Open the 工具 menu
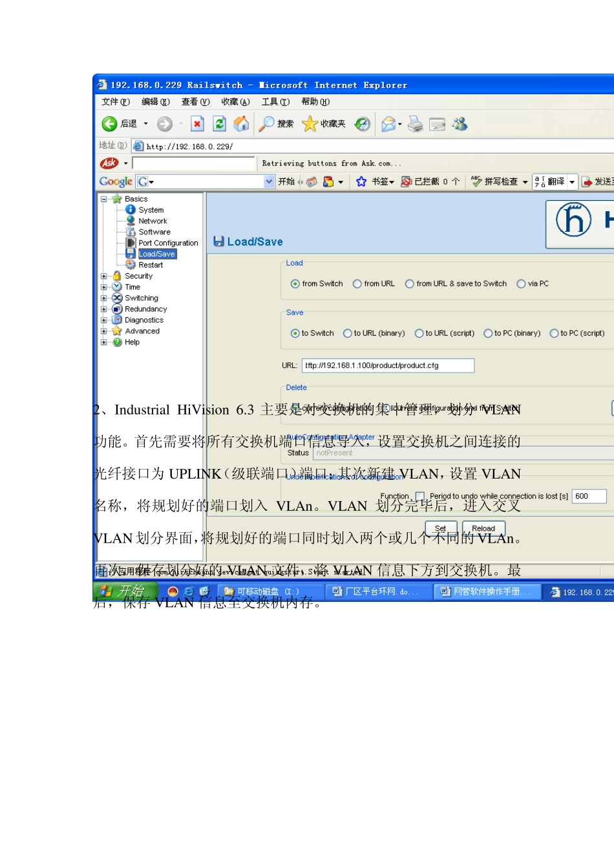Image resolution: width=614 pixels, height=868 pixels. [275, 102]
